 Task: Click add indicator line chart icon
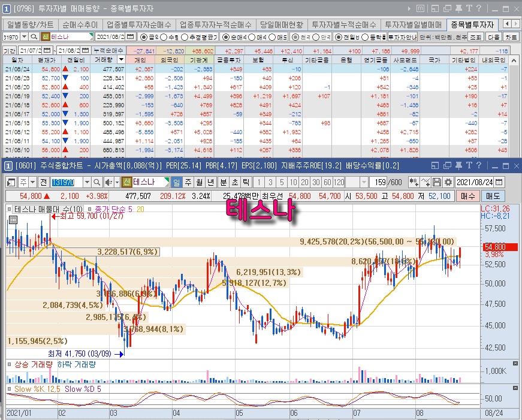click(x=426, y=182)
